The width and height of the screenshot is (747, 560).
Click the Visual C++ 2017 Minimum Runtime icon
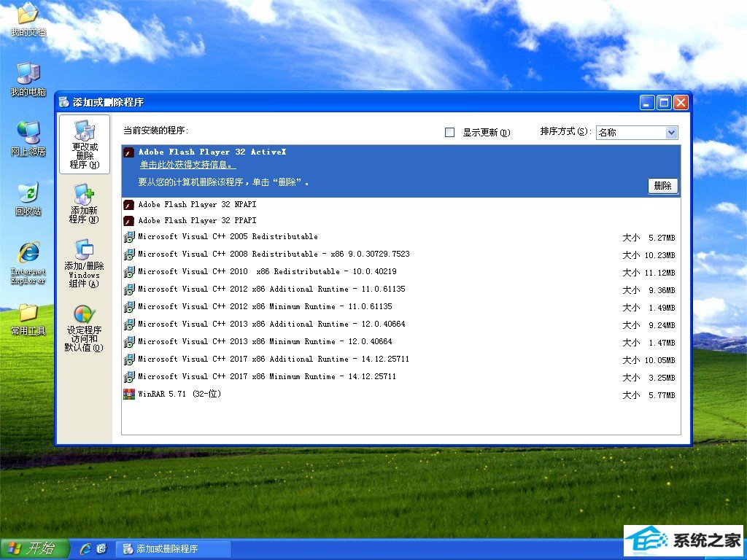[128, 377]
